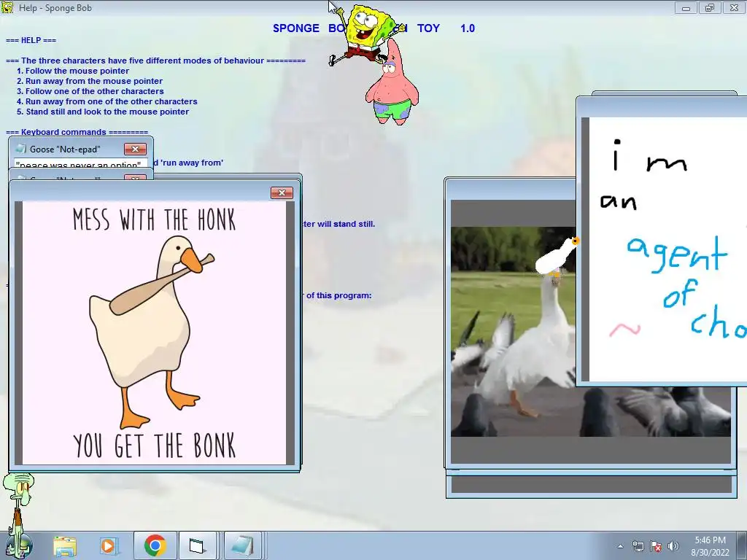Screen dimensions: 747x560
Task: Open the Goose Not-epad taskbar button
Action: click(242, 545)
